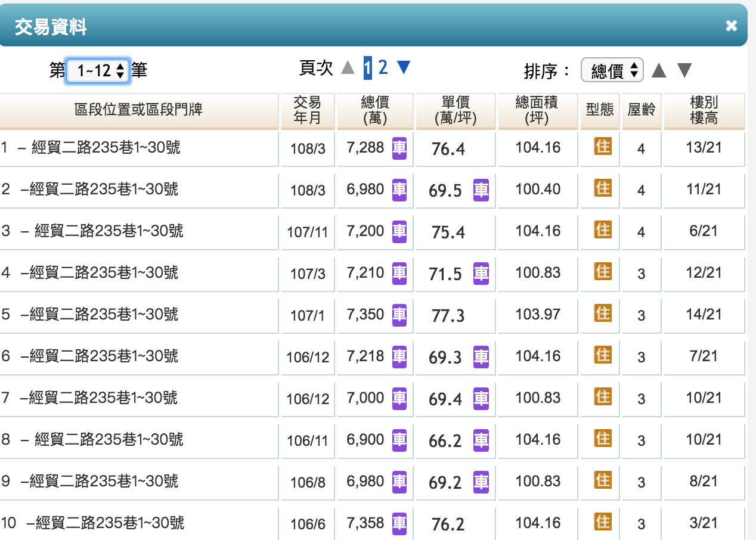This screenshot has height=540, width=756.
Task: Click the total area 103.97
Action: tap(538, 315)
